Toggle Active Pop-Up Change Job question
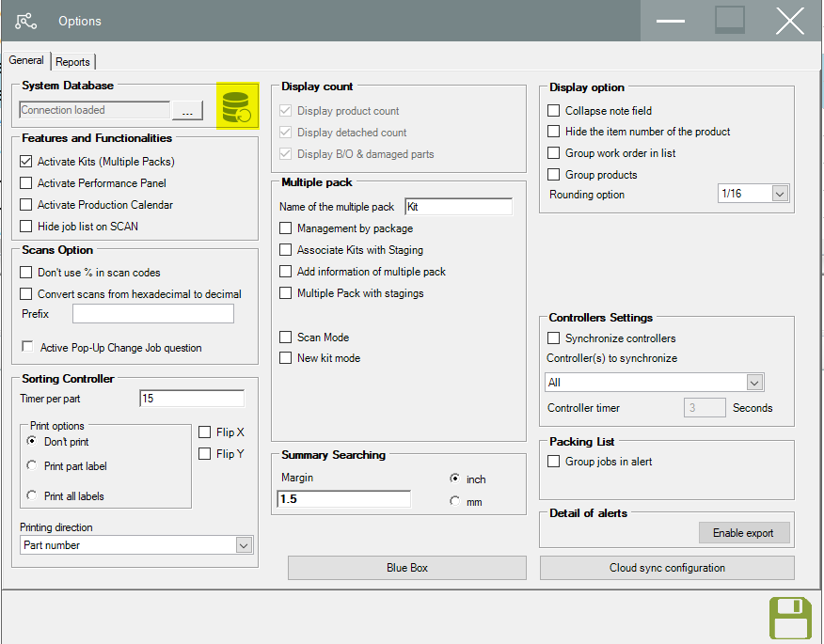This screenshot has height=644, width=824. [x=27, y=347]
